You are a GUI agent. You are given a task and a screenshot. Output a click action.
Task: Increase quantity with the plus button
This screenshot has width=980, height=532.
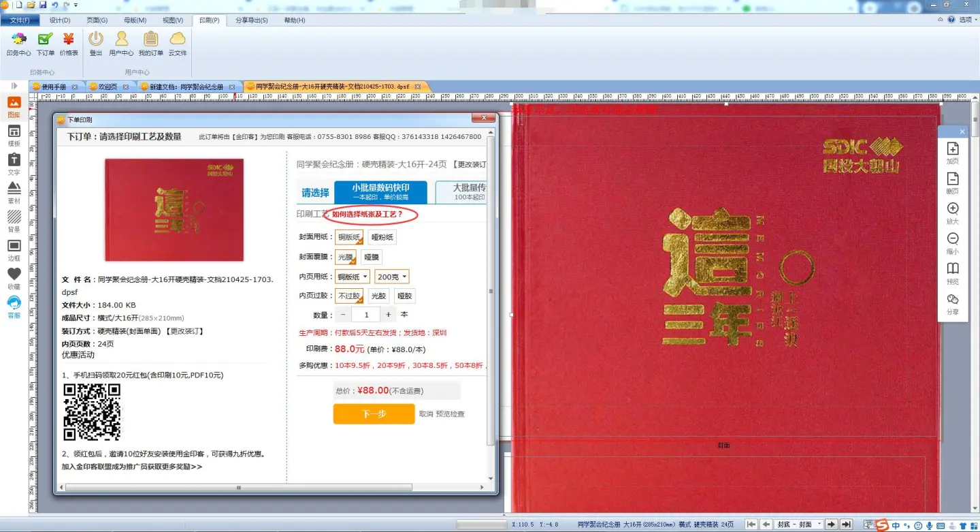(x=389, y=315)
